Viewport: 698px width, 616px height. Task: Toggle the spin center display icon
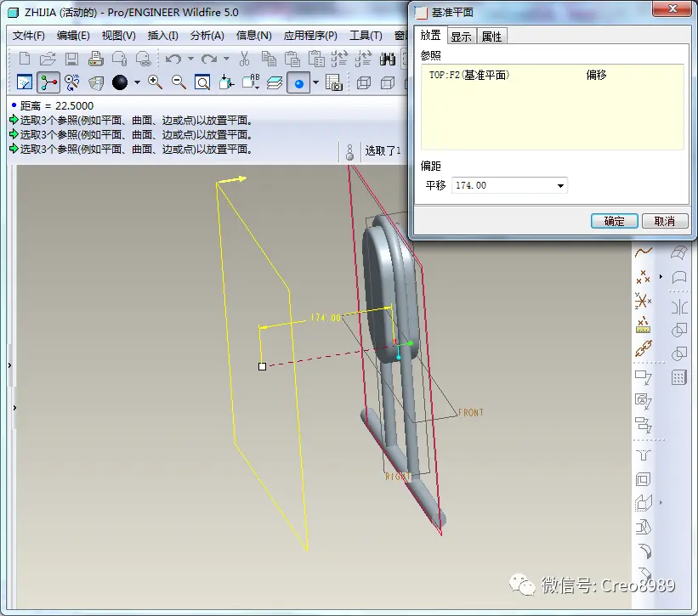(48, 82)
